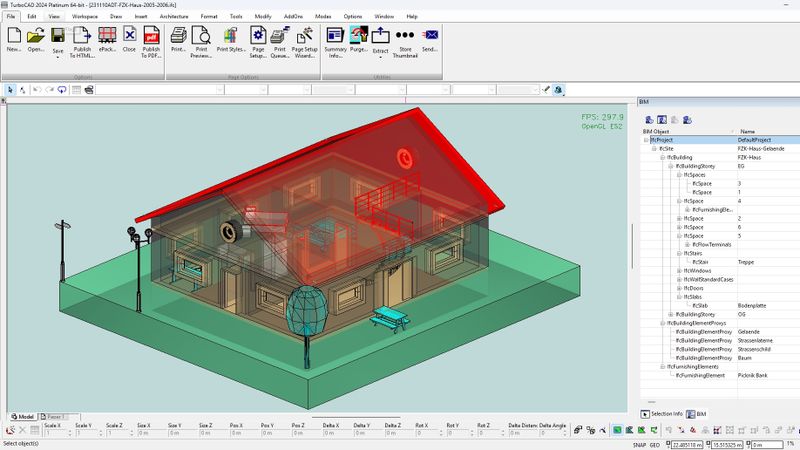Select the arrow Select tool
The height and width of the screenshot is (450, 800).
(x=10, y=90)
